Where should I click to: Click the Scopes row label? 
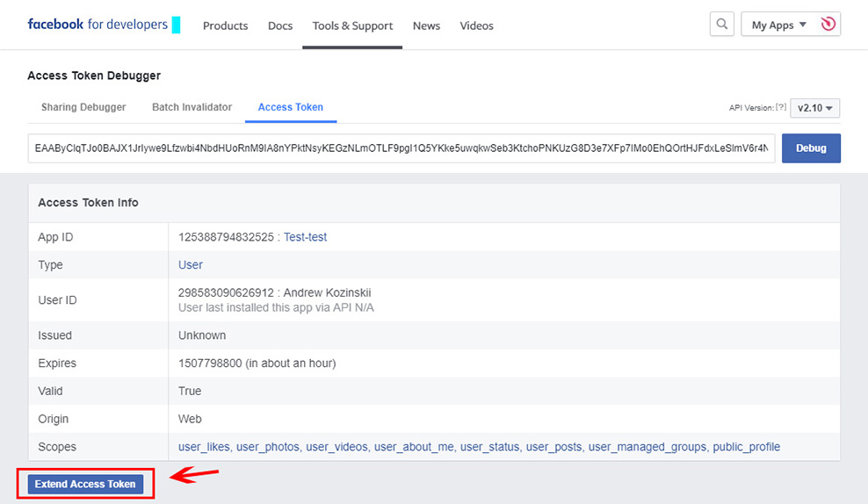coord(57,447)
